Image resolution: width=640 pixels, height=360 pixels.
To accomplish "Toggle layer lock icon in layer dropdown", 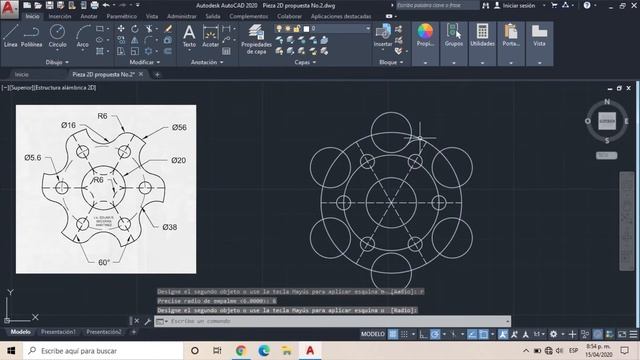I will (x=297, y=28).
